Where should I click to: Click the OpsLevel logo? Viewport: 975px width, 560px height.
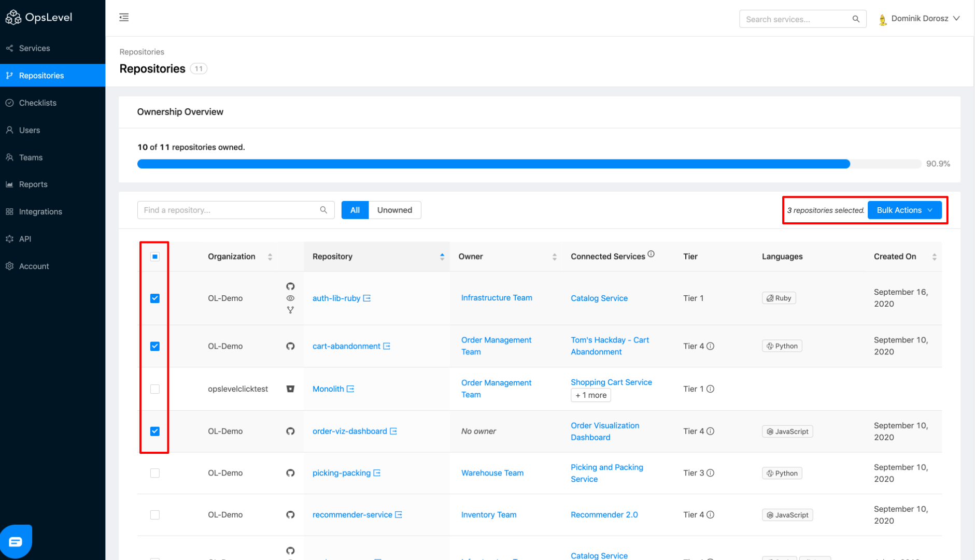tap(39, 17)
